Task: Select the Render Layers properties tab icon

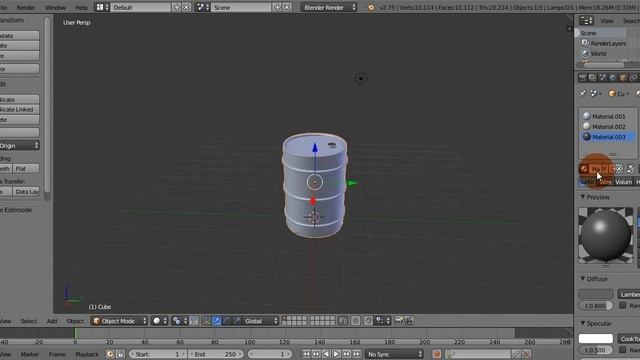Action: [592, 78]
